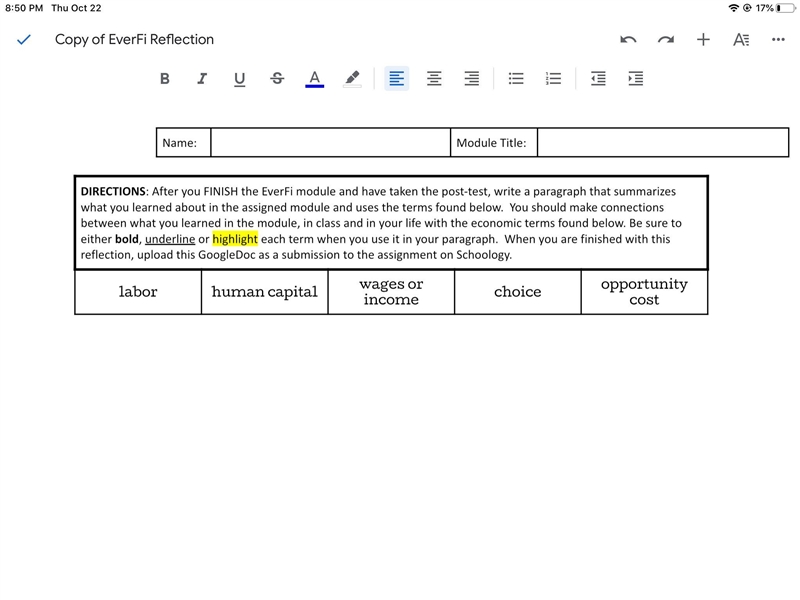Toggle underline formatting

[x=239, y=79]
